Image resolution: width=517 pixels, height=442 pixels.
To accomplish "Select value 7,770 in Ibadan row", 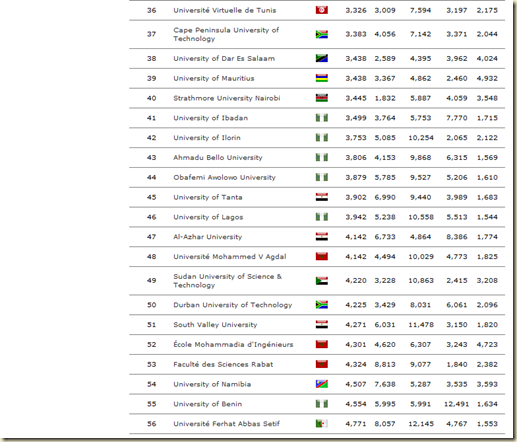I will pos(457,118).
